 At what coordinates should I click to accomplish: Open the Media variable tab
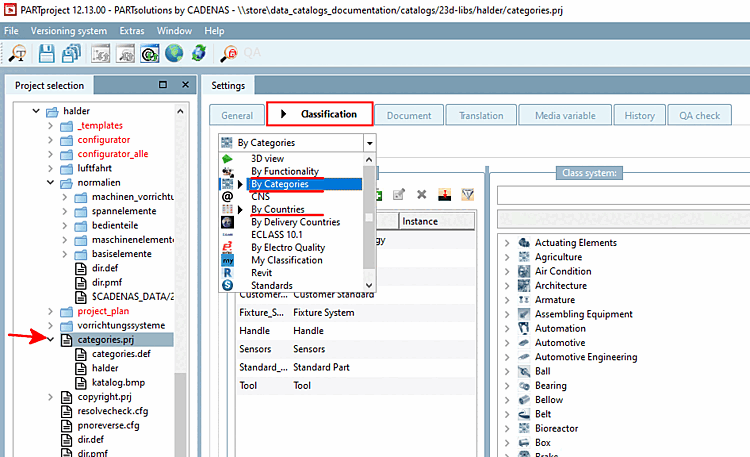tap(565, 115)
